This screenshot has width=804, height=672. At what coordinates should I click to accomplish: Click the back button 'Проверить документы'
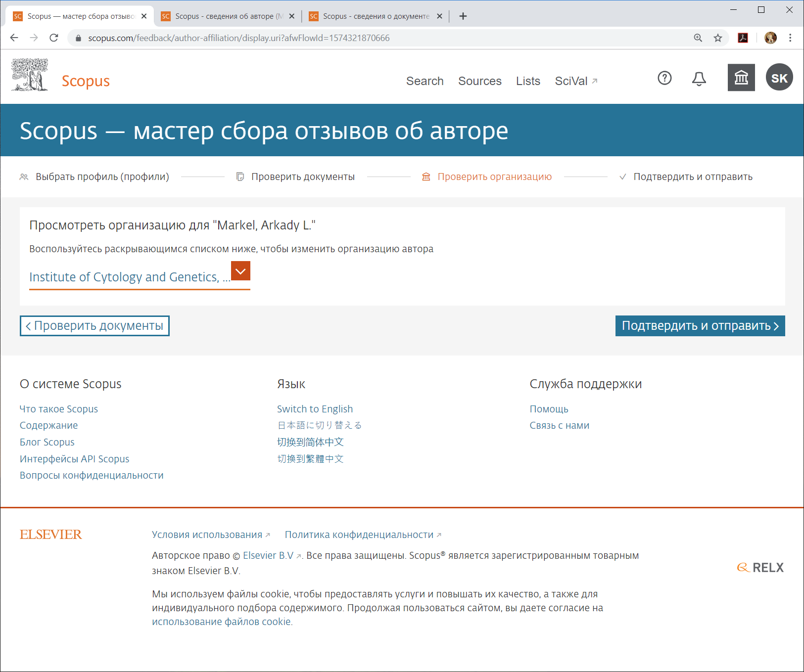(95, 326)
